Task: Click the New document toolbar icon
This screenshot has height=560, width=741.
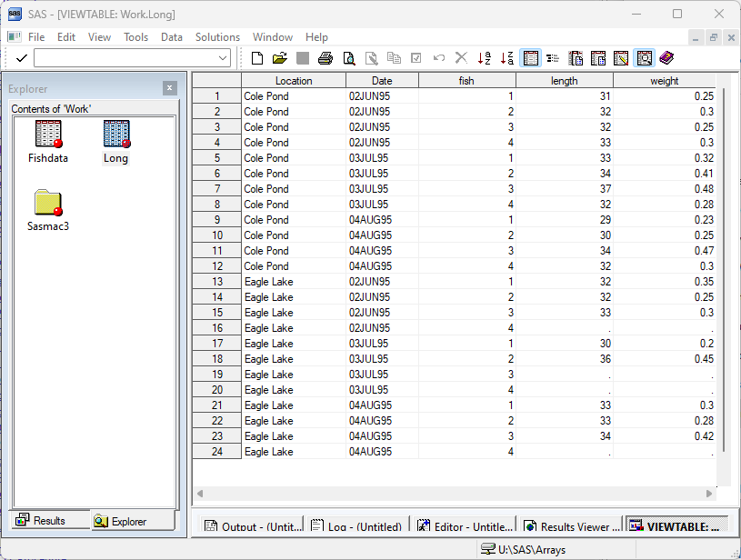Action: pyautogui.click(x=257, y=58)
